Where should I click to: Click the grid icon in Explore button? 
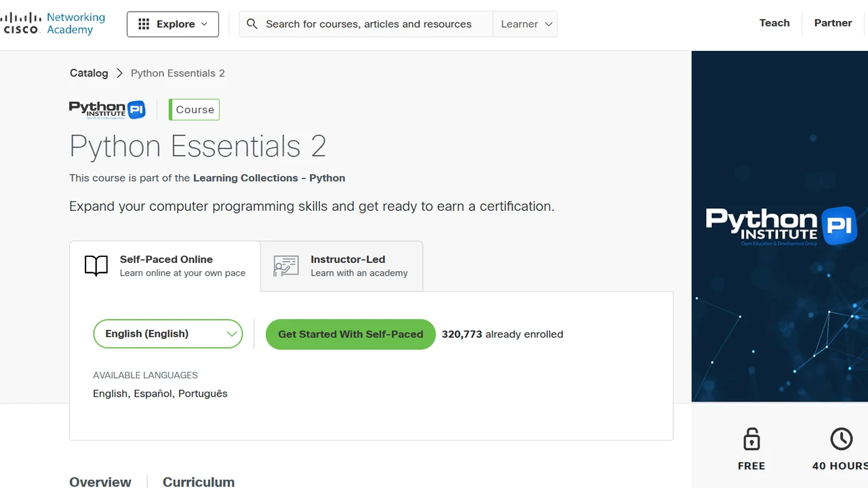(144, 24)
